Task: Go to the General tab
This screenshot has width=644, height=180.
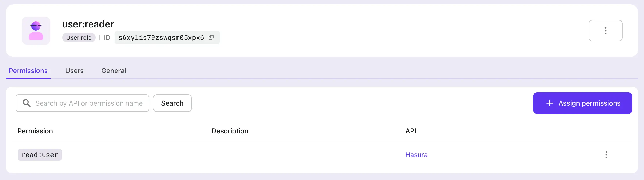Action: tap(114, 71)
